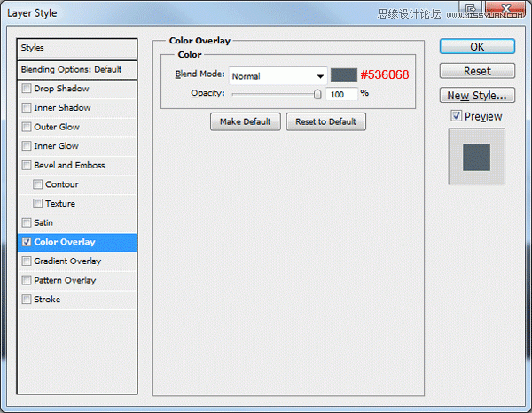
Task: Select the Color Overlay label row
Action: coord(77,242)
